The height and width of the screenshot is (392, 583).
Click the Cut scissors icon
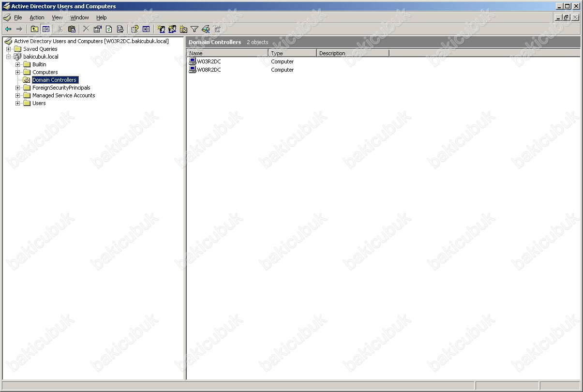tap(60, 29)
